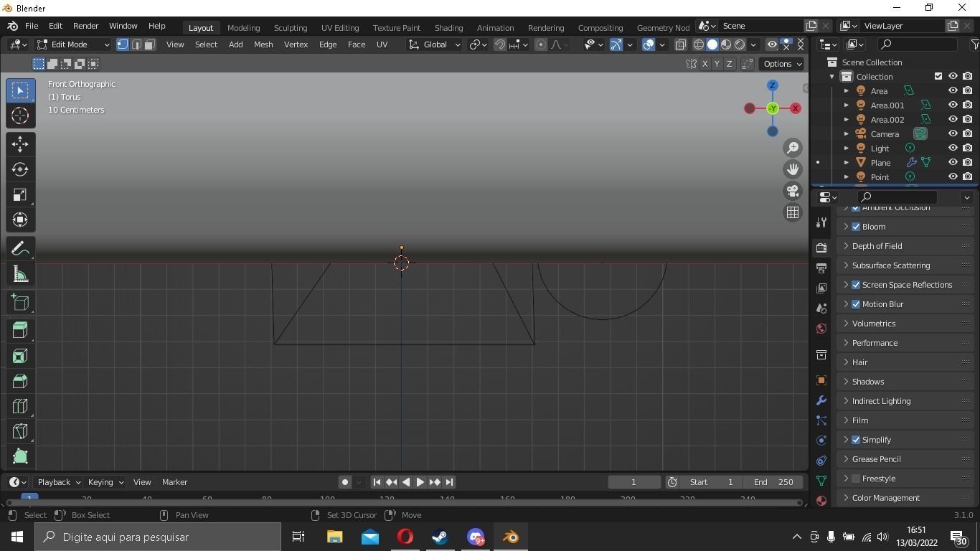
Task: Jump to the last frame endpoint
Action: [x=449, y=482]
